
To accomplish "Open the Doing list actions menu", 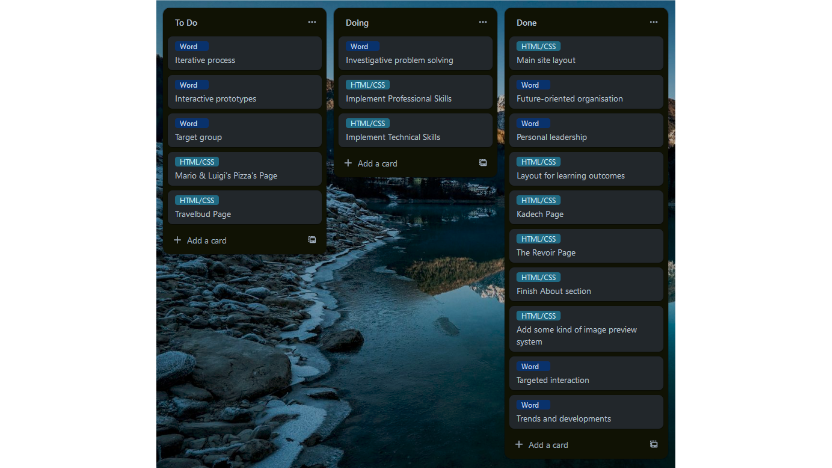I will click(x=483, y=22).
